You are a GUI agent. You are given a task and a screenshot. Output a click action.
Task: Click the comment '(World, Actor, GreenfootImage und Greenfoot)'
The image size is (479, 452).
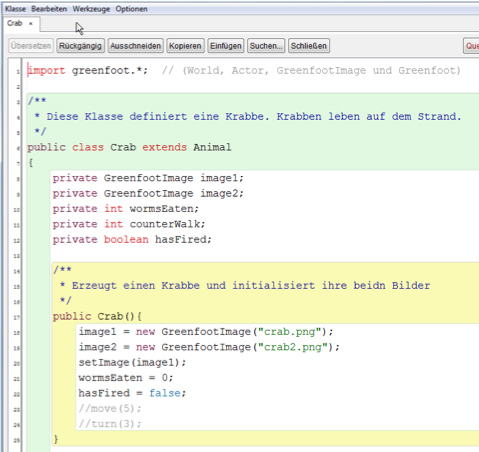pyautogui.click(x=321, y=71)
